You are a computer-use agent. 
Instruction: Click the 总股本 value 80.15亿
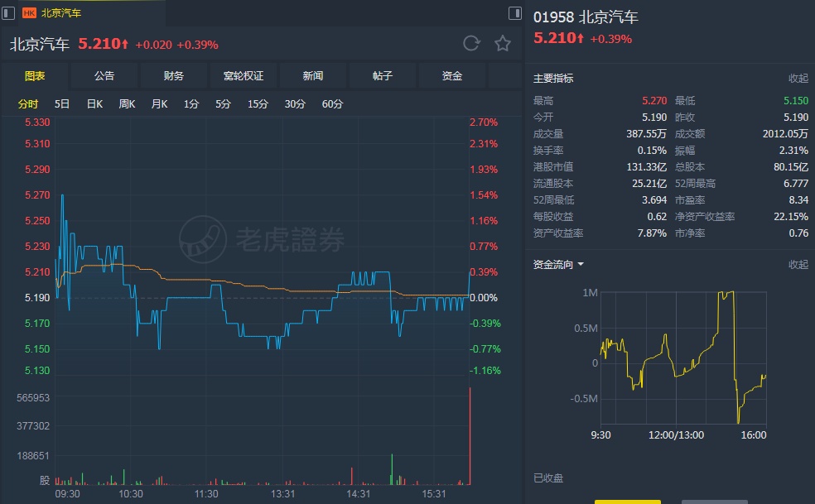point(791,167)
